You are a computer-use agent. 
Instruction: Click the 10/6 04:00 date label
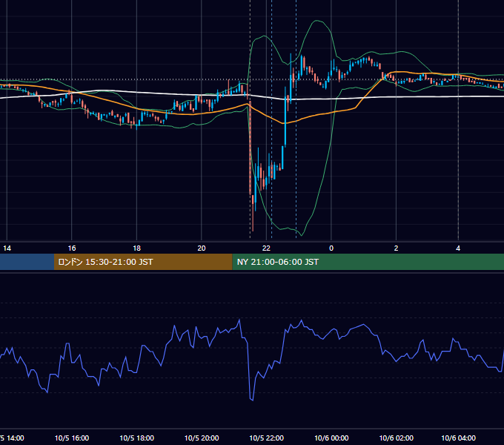(x=458, y=438)
